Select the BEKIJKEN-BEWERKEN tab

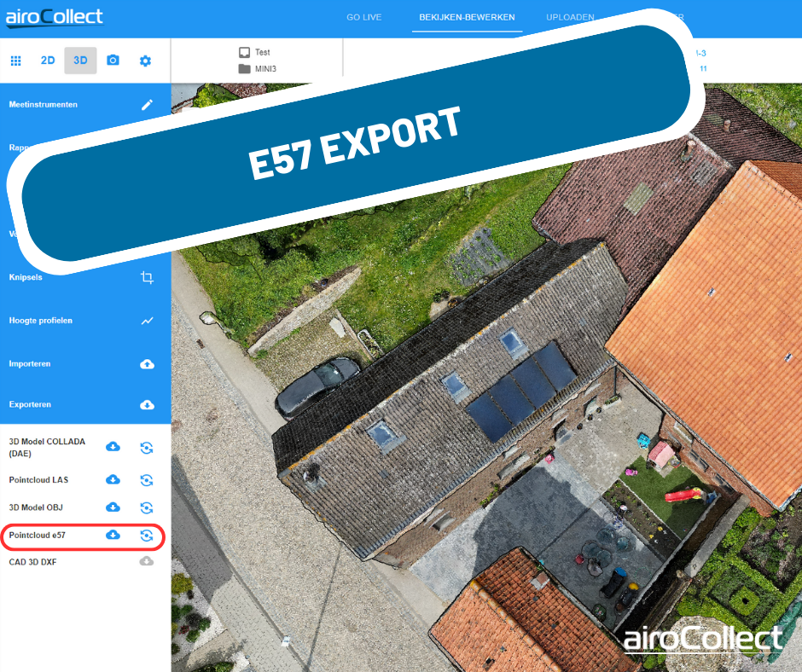click(467, 17)
